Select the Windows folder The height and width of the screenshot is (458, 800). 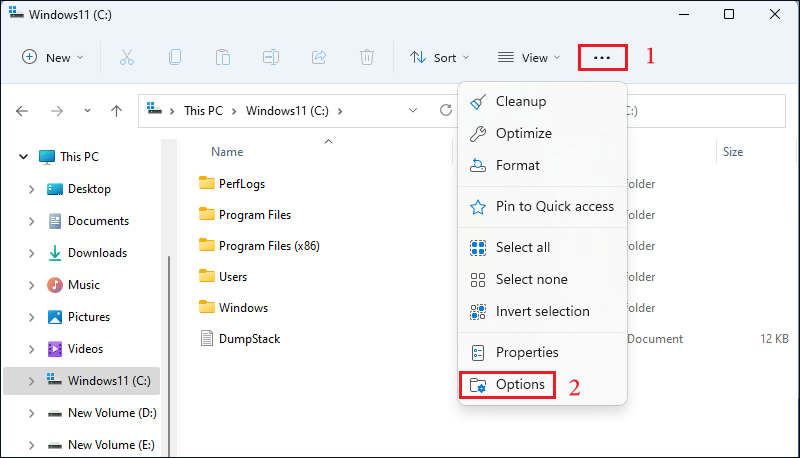[x=243, y=308]
